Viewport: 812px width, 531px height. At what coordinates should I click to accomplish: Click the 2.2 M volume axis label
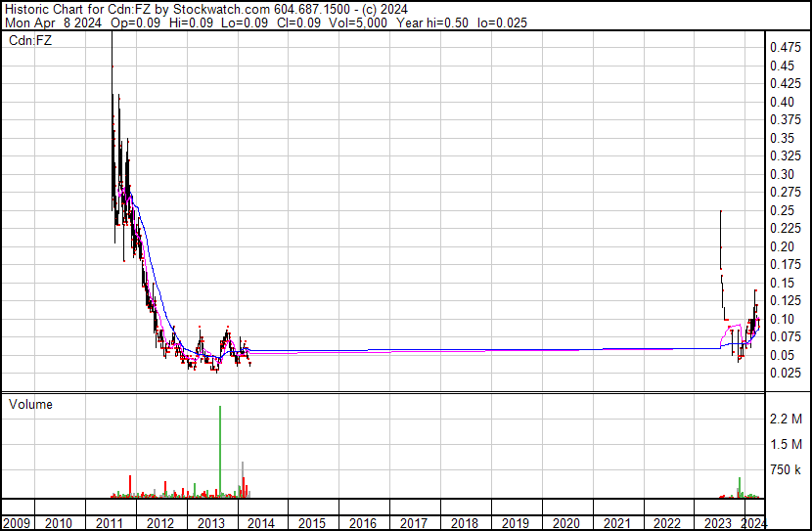(x=787, y=419)
